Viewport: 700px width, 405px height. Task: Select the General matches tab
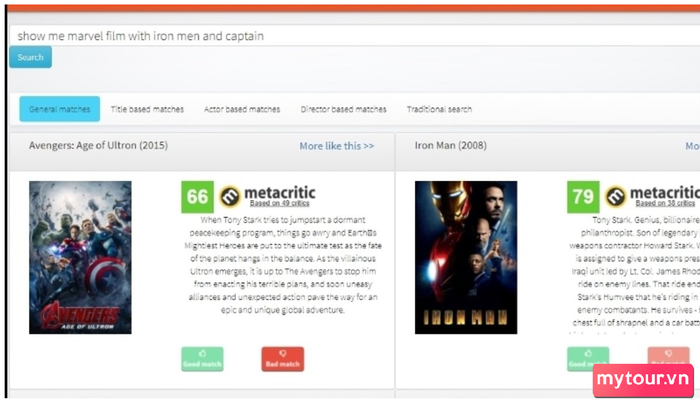click(60, 109)
